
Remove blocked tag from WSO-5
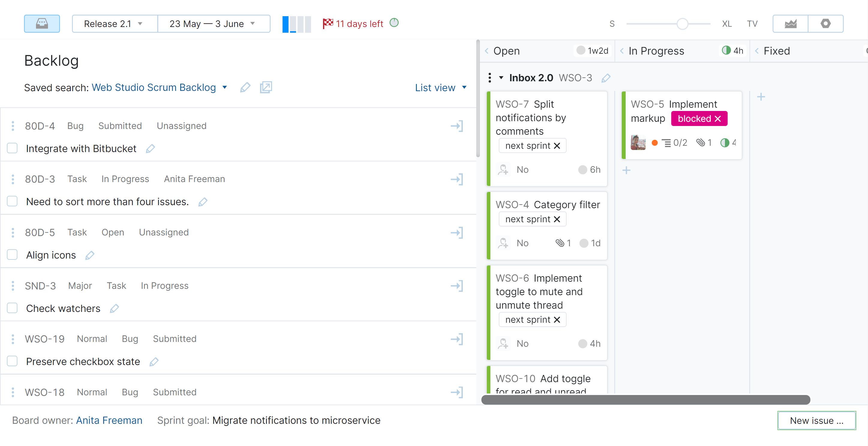pos(718,119)
